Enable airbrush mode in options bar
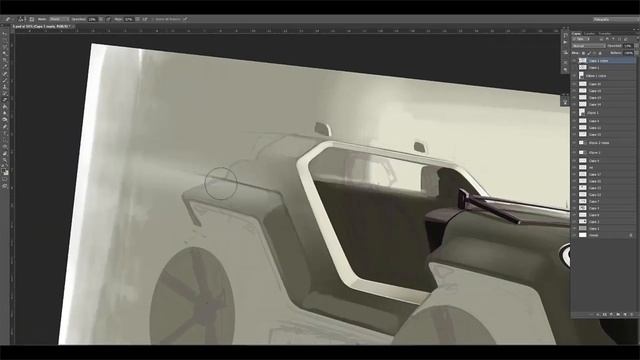 (x=145, y=19)
